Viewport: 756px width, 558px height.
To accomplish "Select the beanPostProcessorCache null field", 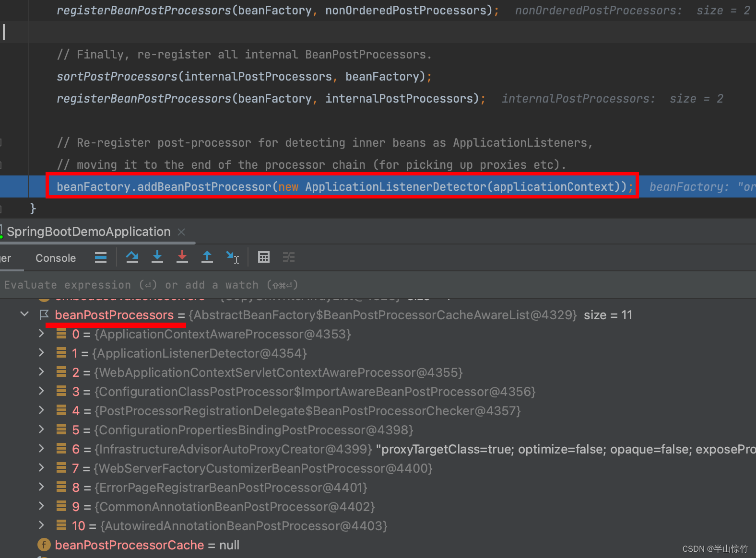I will click(x=378, y=545).
